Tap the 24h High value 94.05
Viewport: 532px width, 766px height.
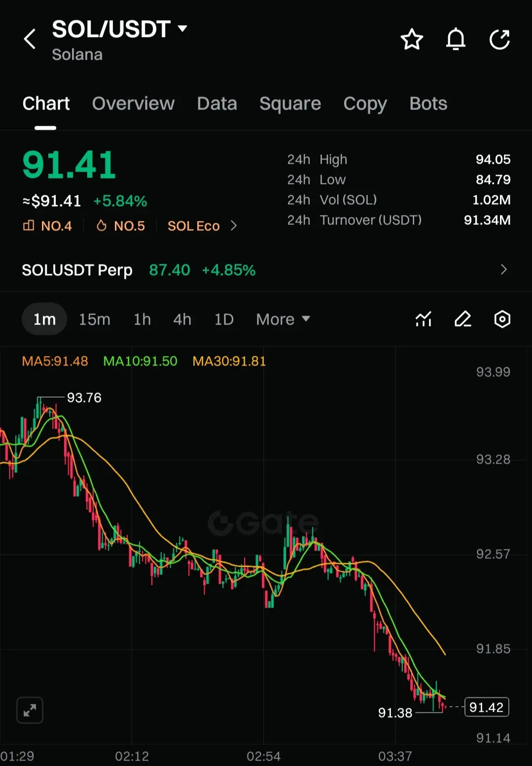[493, 159]
